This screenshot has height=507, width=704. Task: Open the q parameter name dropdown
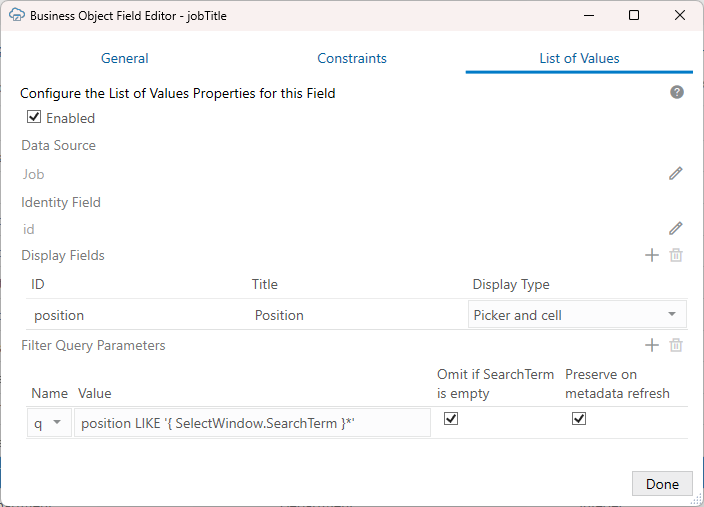pos(49,423)
